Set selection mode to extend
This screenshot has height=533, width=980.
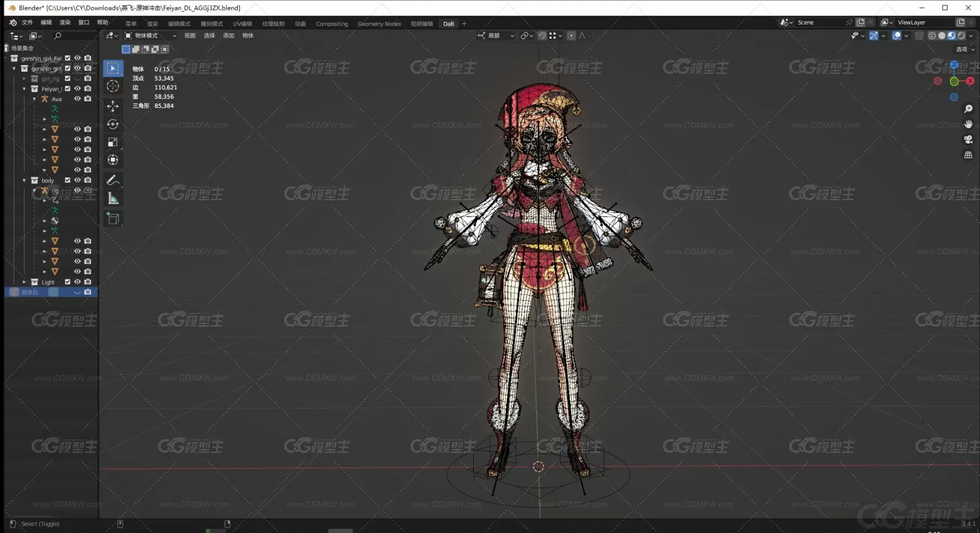[136, 49]
